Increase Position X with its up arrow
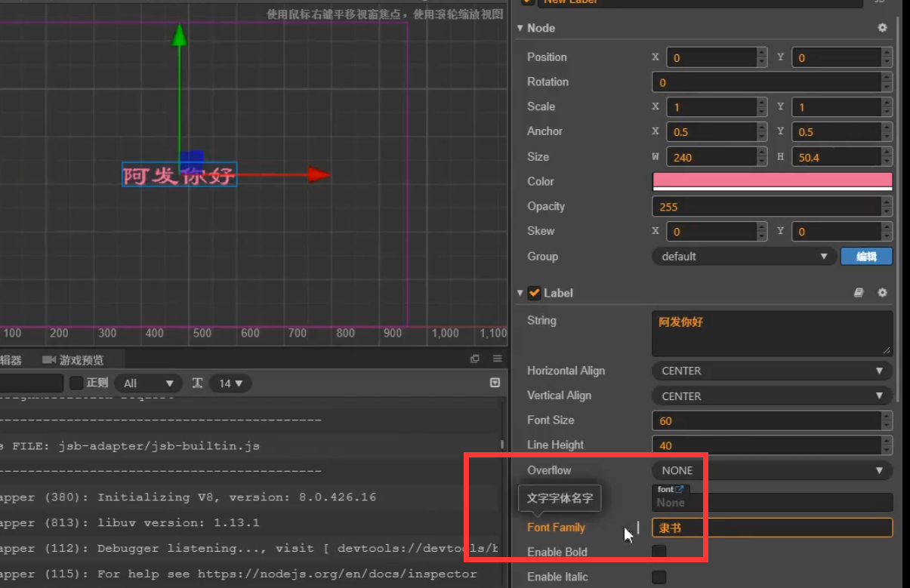The height and width of the screenshot is (588, 910). pyautogui.click(x=761, y=53)
